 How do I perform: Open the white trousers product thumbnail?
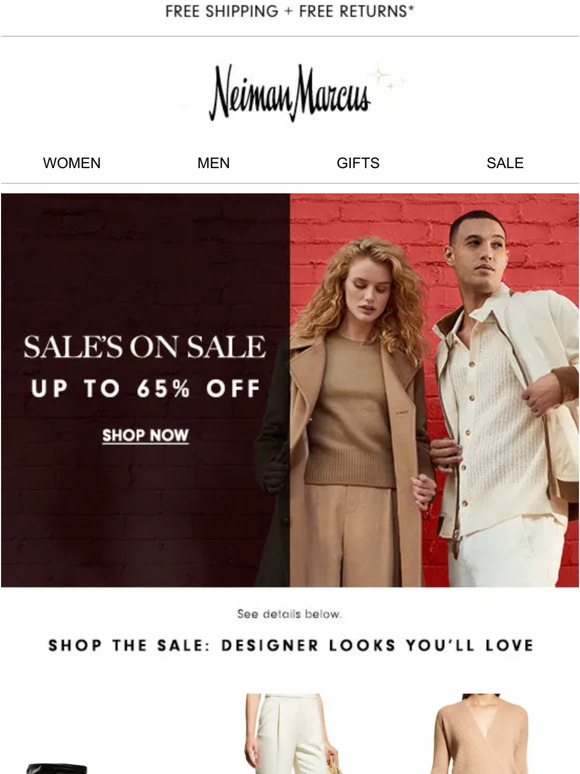[x=290, y=734]
